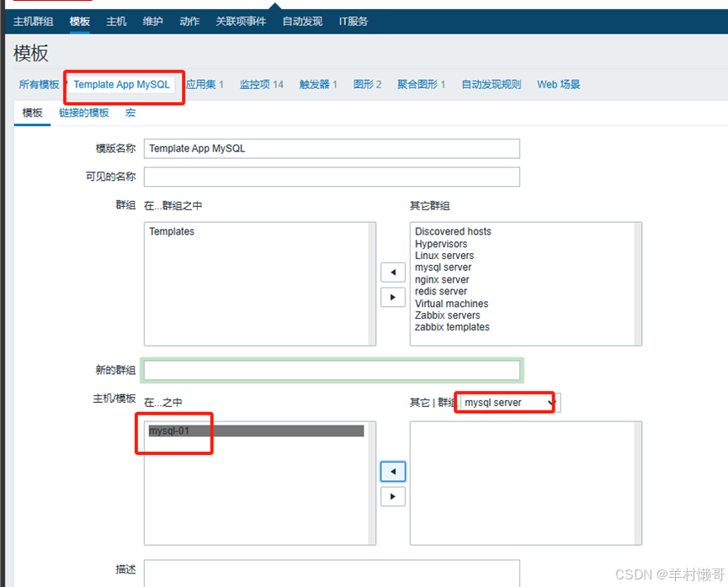Screen dimensions: 728x587
Task: Click the right arrow button between the group lists
Action: [393, 297]
